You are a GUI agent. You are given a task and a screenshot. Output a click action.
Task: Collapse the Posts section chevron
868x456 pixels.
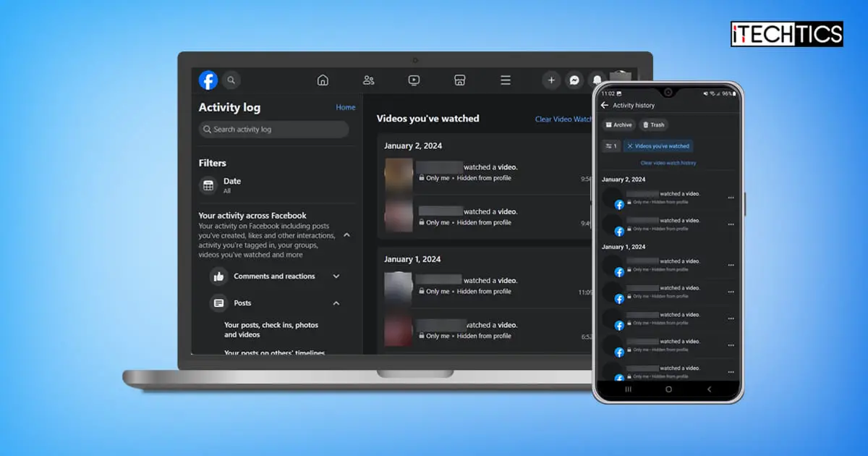(x=336, y=303)
